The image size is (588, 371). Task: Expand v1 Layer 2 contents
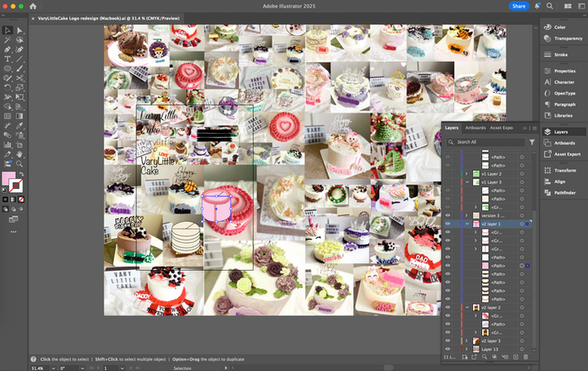(x=467, y=174)
